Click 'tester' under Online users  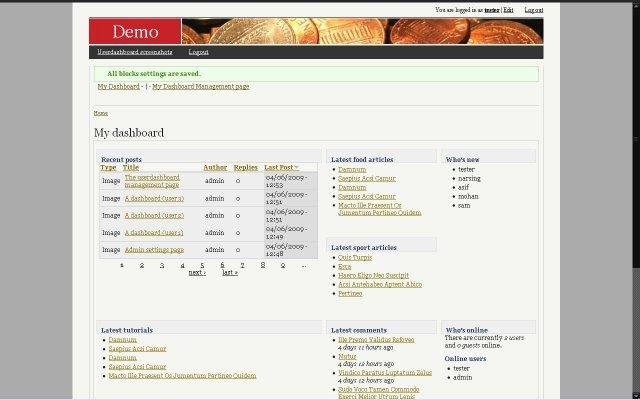[x=462, y=368]
